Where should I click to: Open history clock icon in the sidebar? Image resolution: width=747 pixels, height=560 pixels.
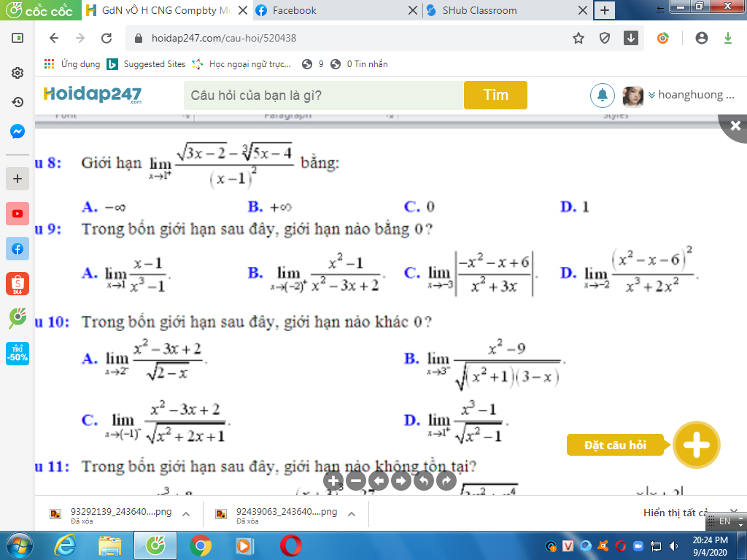tap(18, 102)
